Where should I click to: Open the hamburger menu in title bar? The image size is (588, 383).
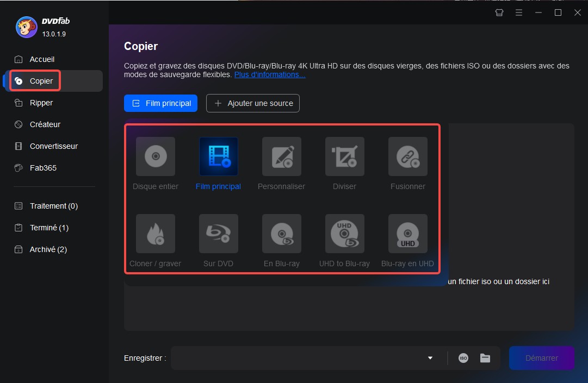518,12
